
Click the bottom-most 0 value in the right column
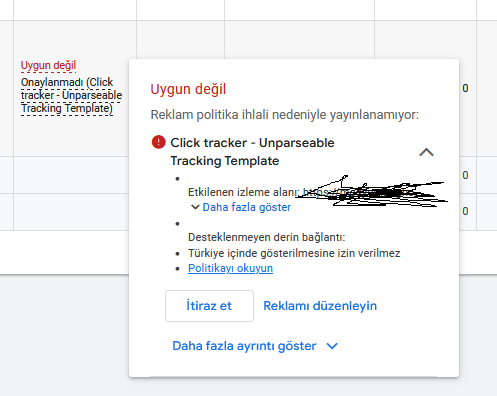point(465,211)
